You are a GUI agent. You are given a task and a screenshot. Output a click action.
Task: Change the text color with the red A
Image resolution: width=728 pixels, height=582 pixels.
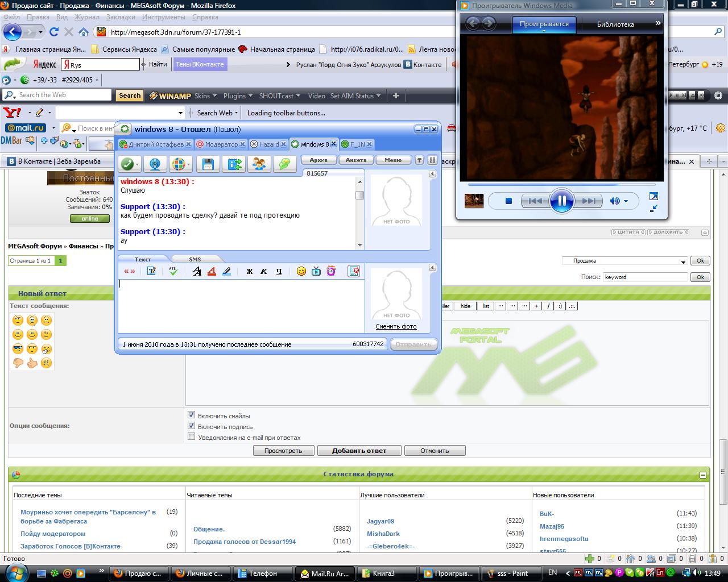tap(212, 271)
